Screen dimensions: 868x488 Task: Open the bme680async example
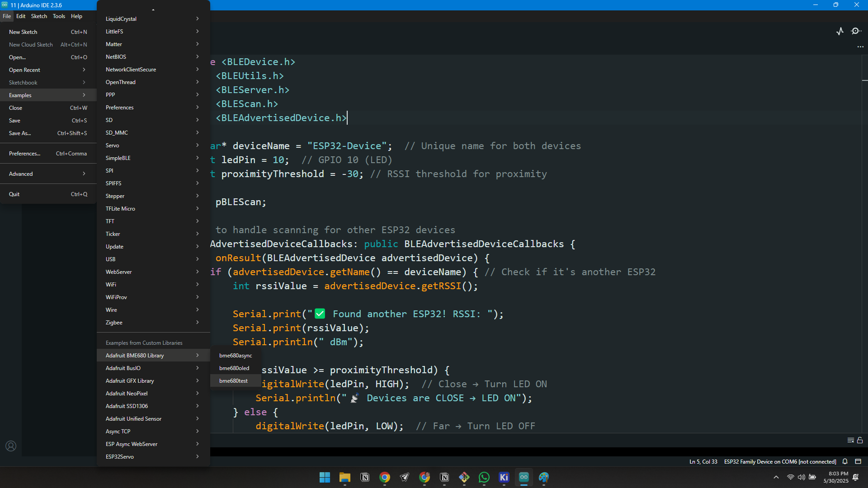click(236, 356)
